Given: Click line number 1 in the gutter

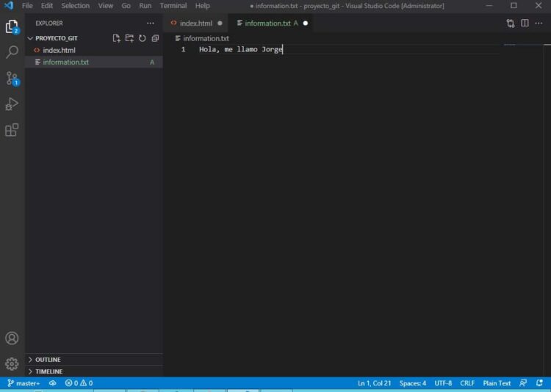Looking at the screenshot, I should pyautogui.click(x=183, y=49).
